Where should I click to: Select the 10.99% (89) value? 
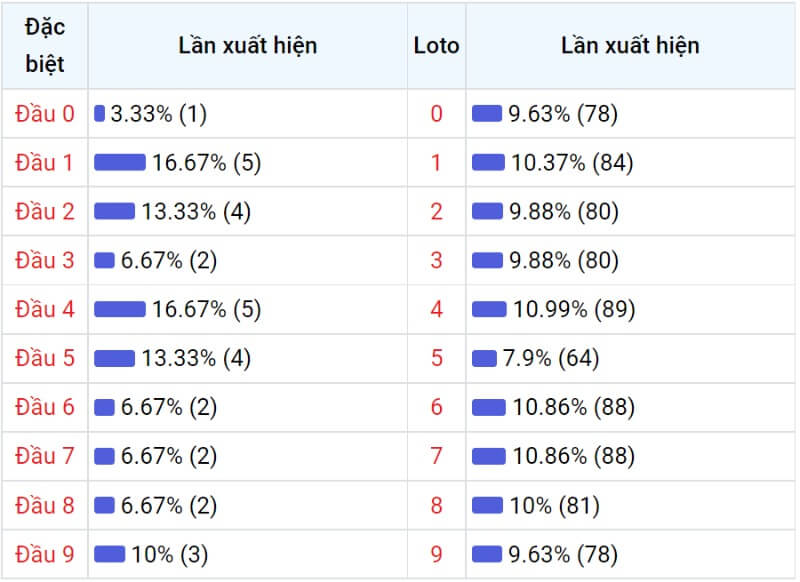pos(574,309)
